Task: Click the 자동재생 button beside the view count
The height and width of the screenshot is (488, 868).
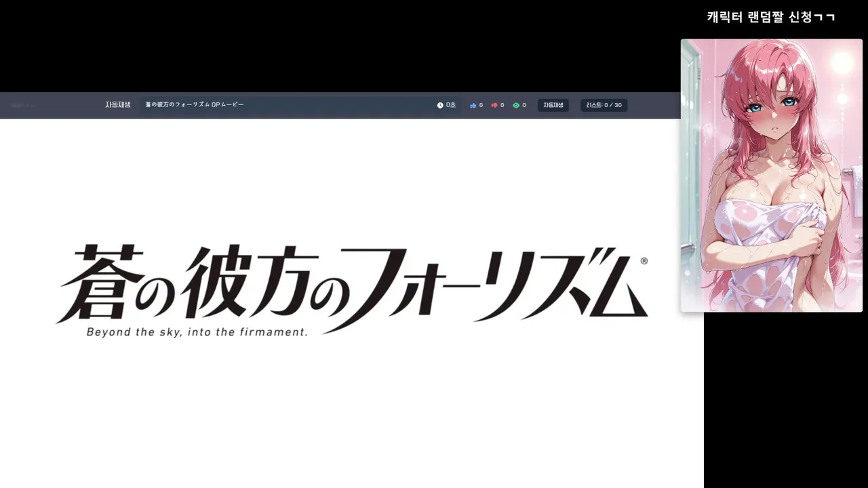Action: [553, 105]
